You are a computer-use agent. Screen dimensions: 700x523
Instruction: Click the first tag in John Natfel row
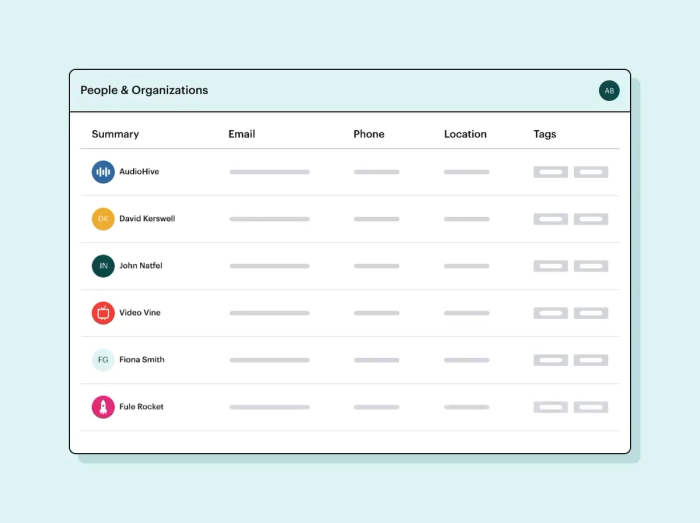pyautogui.click(x=550, y=266)
